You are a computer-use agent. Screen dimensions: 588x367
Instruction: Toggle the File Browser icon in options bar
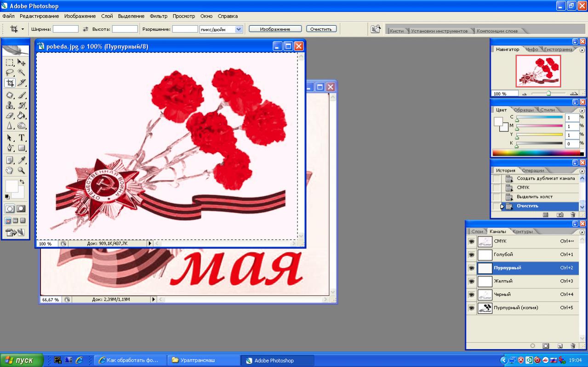click(x=376, y=29)
